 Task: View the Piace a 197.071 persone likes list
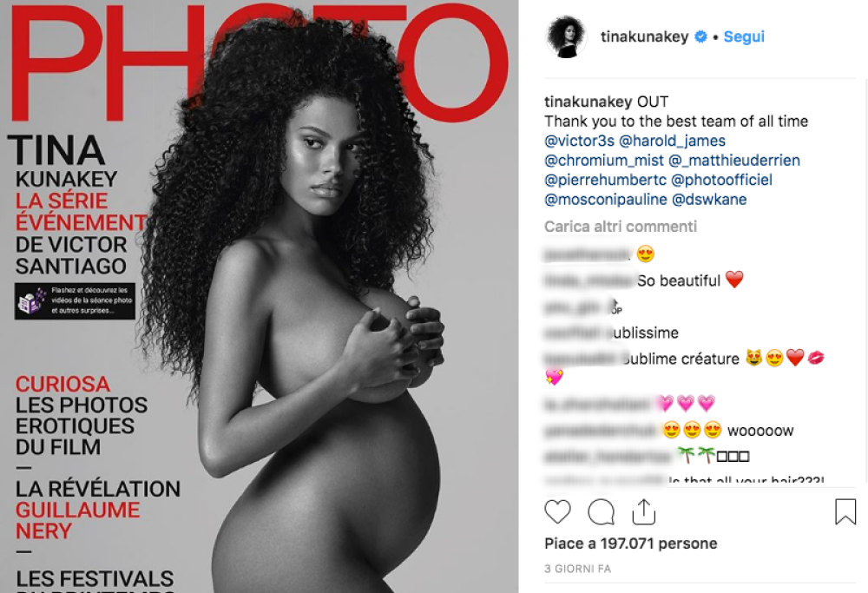point(630,544)
